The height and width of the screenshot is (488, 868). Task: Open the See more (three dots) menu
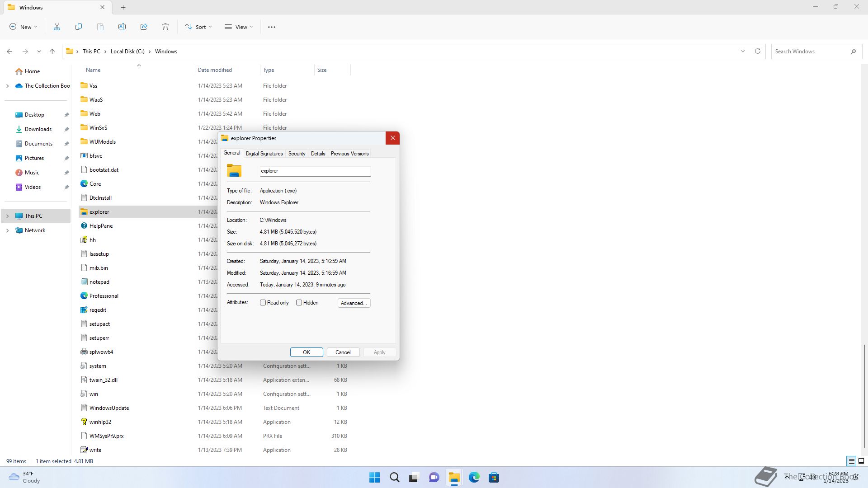tap(272, 27)
